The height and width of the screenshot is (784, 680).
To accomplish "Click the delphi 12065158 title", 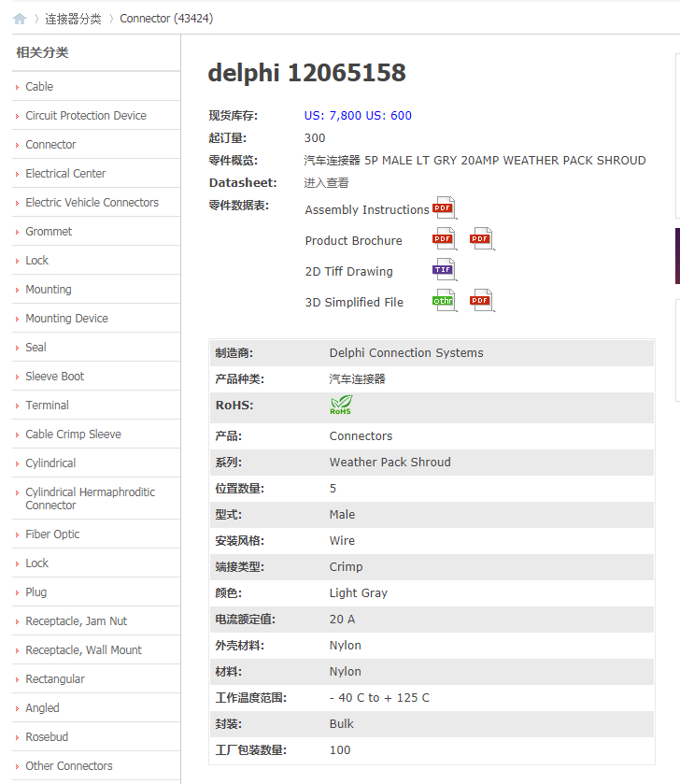I will (x=306, y=73).
